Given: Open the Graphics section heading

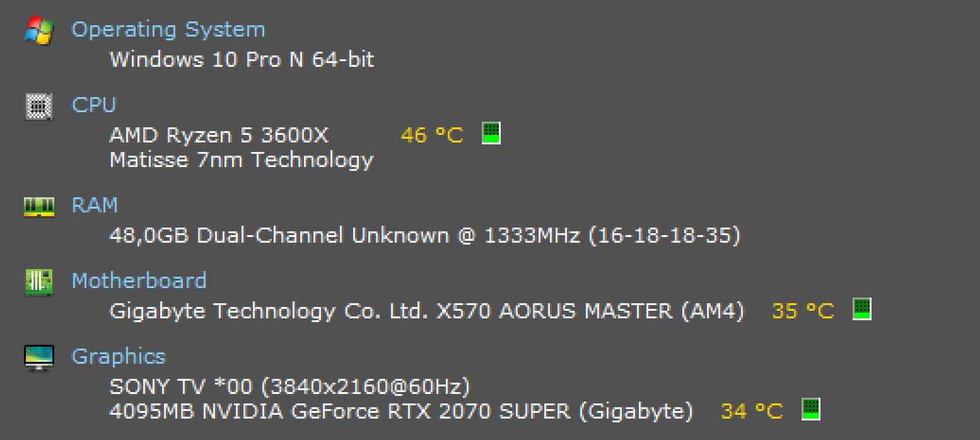Looking at the screenshot, I should coord(119,357).
